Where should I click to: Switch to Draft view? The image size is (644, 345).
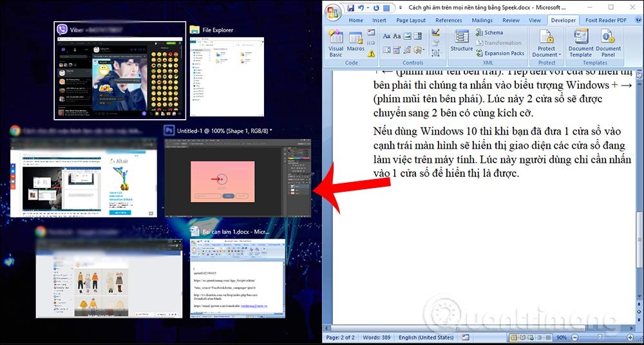coord(548,338)
